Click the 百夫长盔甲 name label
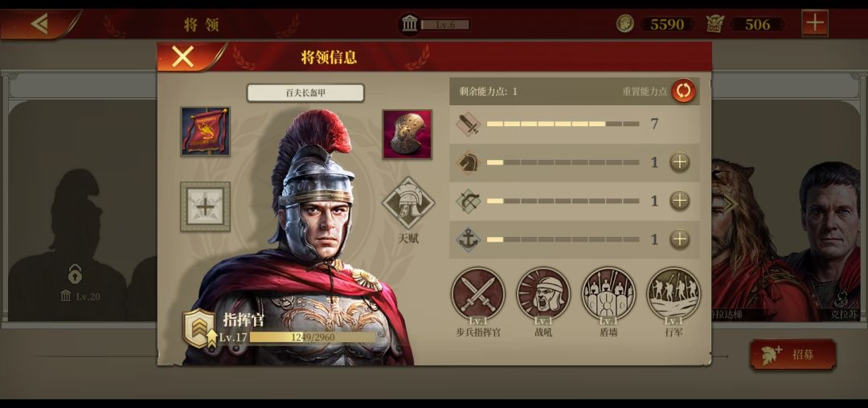This screenshot has width=868, height=408. (x=305, y=93)
